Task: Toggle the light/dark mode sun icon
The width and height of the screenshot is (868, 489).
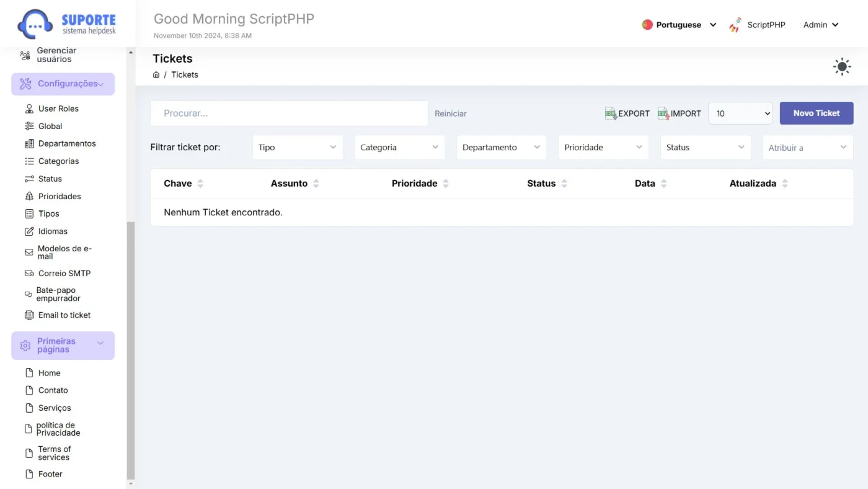Action: [842, 67]
